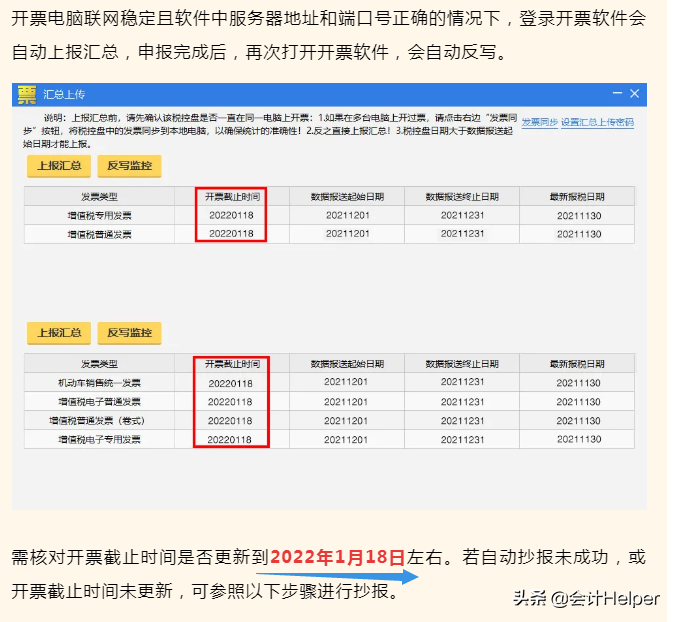Image resolution: width=675 pixels, height=622 pixels.
Task: Select the 增值税普通发票 row label
Action: coord(99,235)
